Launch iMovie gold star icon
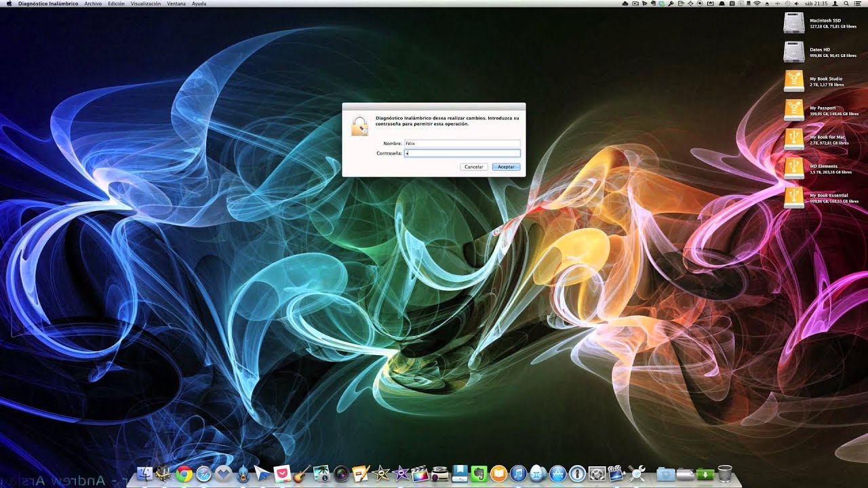 click(380, 474)
